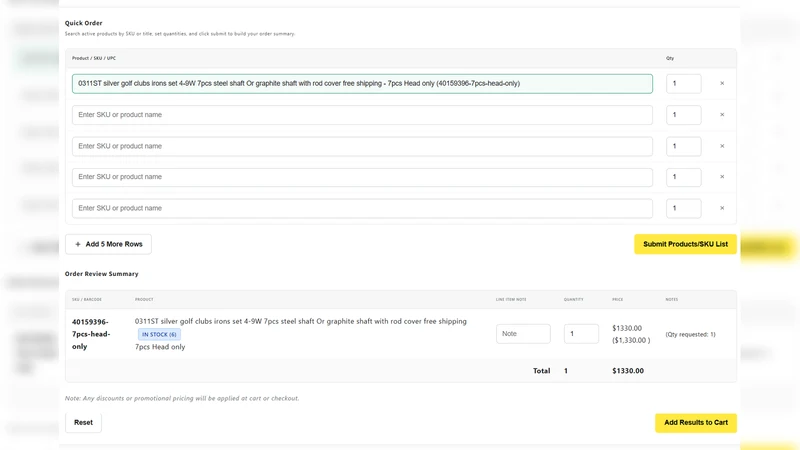
Task: Click the $1330.00 line price
Action: point(627,328)
